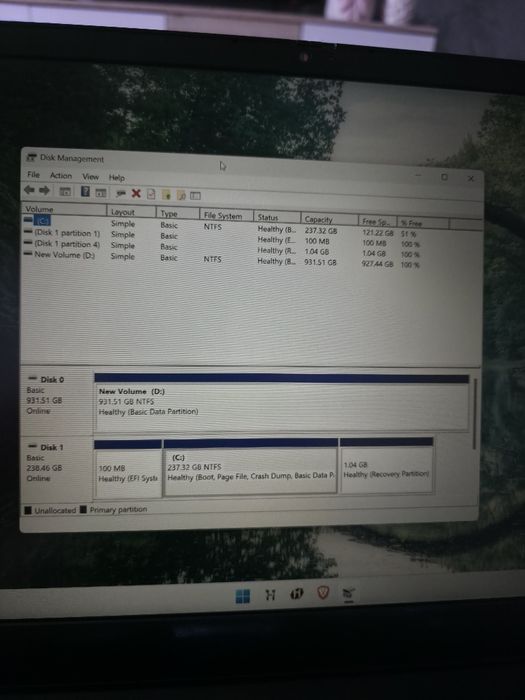The image size is (525, 700).
Task: Sort by the File System column header
Action: point(226,216)
